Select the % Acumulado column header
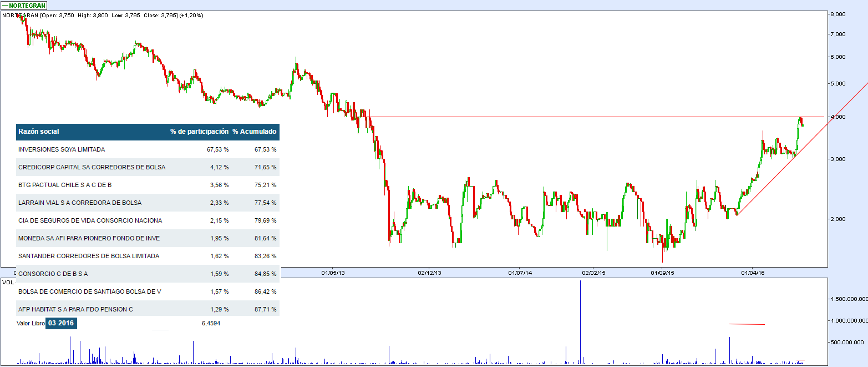868x367 pixels. (254, 132)
